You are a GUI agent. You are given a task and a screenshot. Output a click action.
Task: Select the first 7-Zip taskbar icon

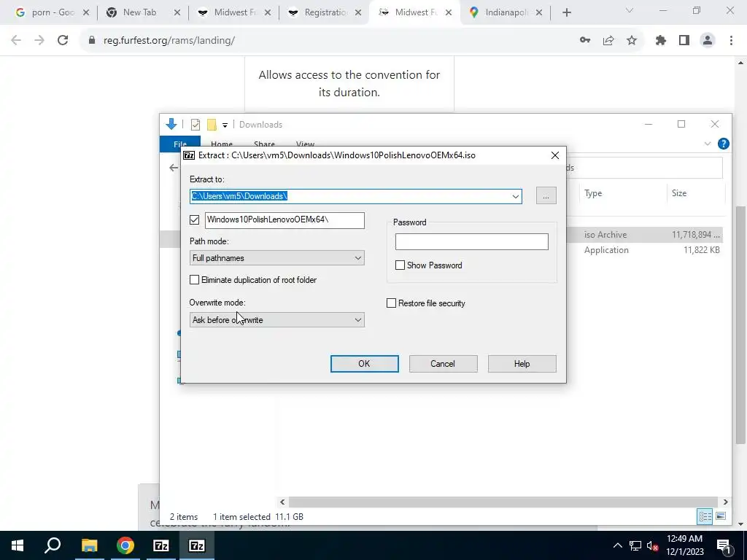161,545
